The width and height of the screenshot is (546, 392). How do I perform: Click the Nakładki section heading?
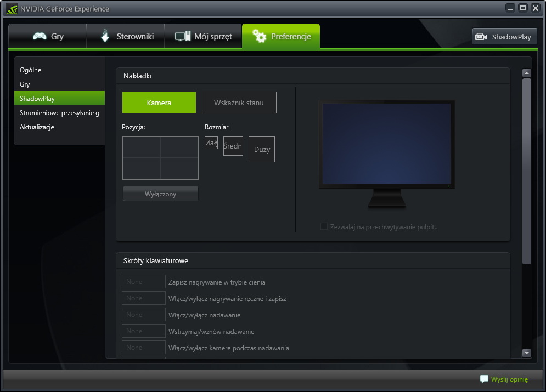(x=138, y=76)
